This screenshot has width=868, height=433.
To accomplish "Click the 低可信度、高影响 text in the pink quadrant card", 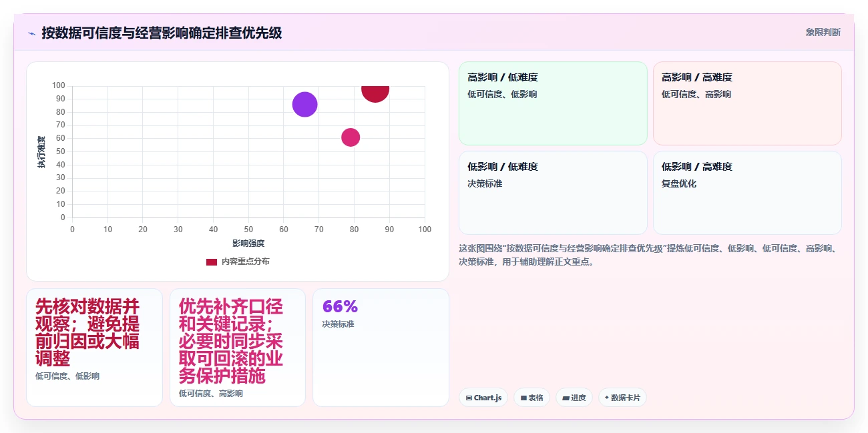I will coord(696,94).
